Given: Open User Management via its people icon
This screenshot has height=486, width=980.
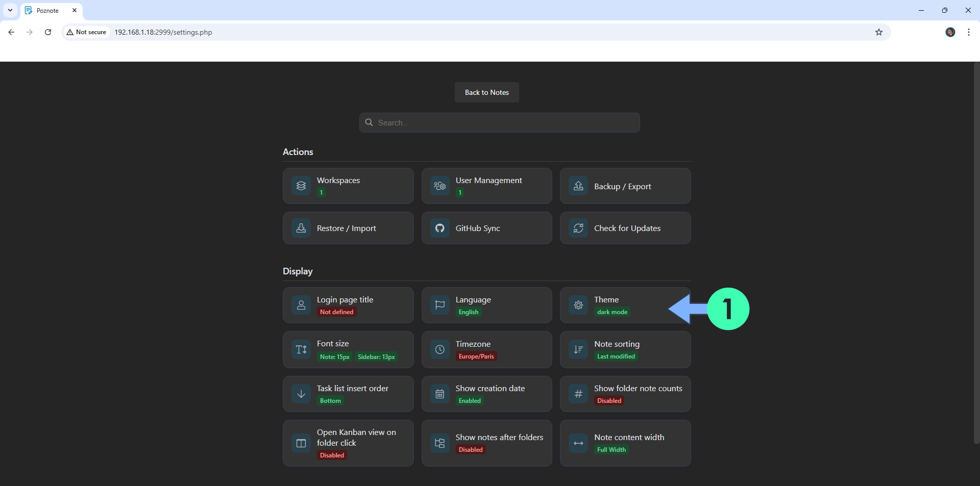Looking at the screenshot, I should pyautogui.click(x=439, y=186).
